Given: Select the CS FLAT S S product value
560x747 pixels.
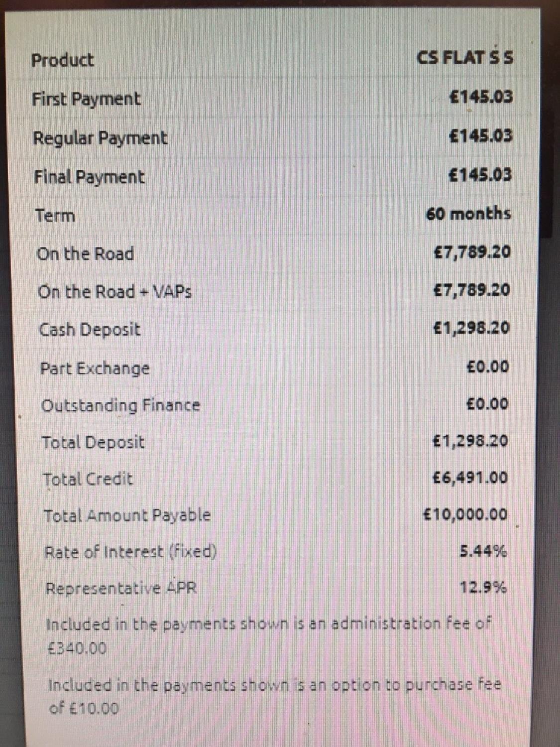Looking at the screenshot, I should pos(465,58).
